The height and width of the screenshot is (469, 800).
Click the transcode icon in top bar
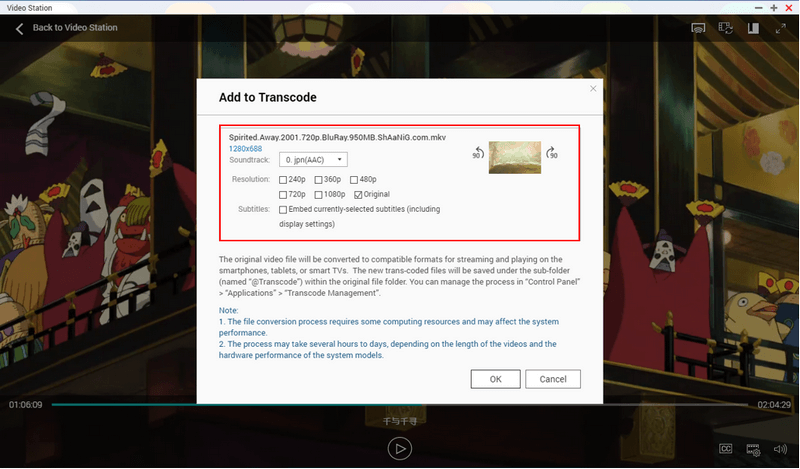[x=726, y=28]
